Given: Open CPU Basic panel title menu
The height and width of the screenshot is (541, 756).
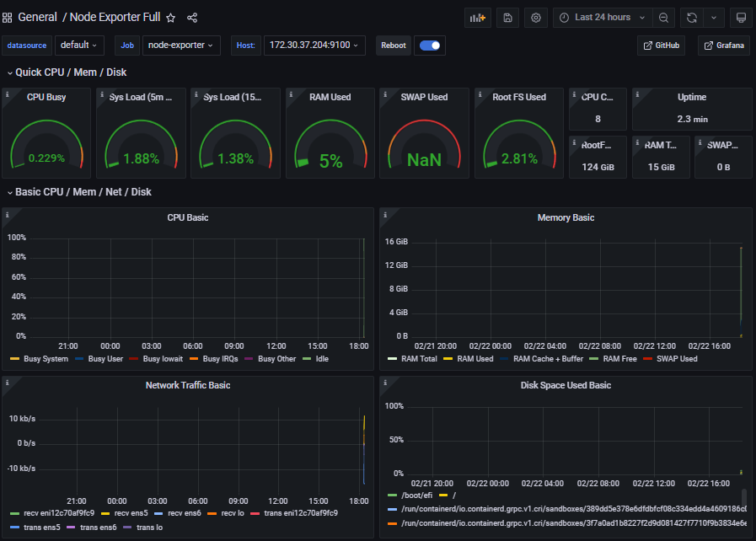Looking at the screenshot, I should point(188,217).
